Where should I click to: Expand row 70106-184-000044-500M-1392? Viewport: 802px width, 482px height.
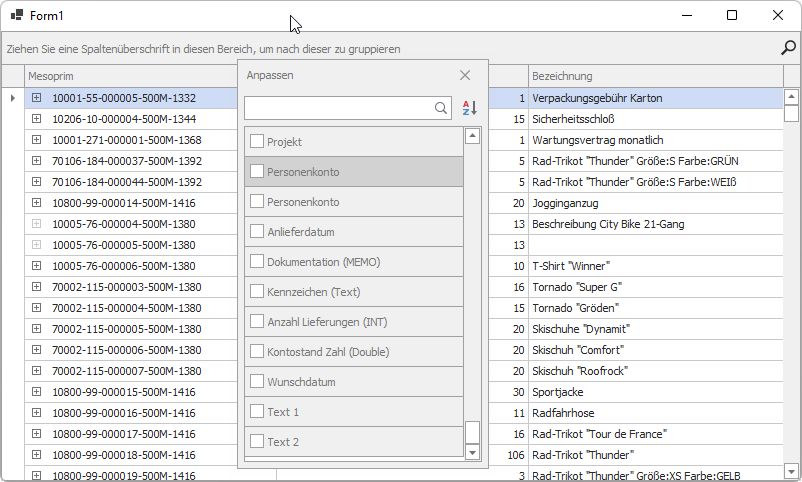point(36,181)
